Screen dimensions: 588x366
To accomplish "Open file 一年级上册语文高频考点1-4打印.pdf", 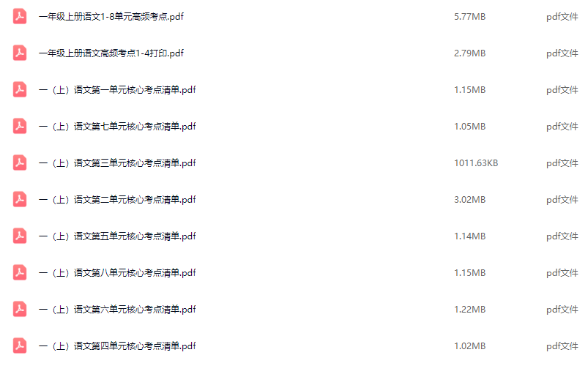I will pos(111,53).
